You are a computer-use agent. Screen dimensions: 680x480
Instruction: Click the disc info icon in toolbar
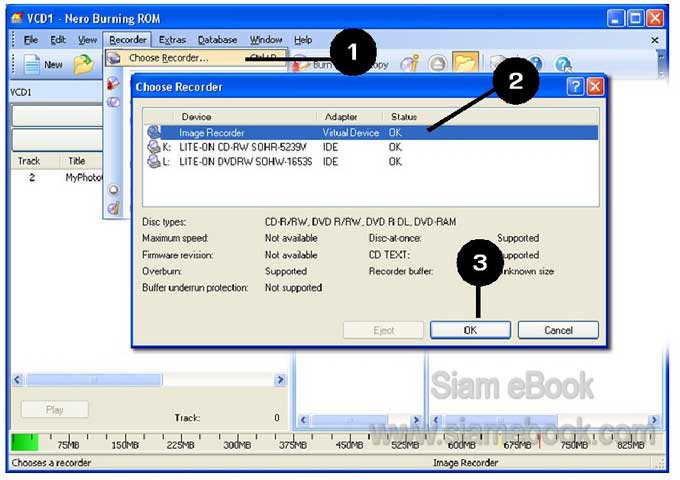(x=409, y=64)
